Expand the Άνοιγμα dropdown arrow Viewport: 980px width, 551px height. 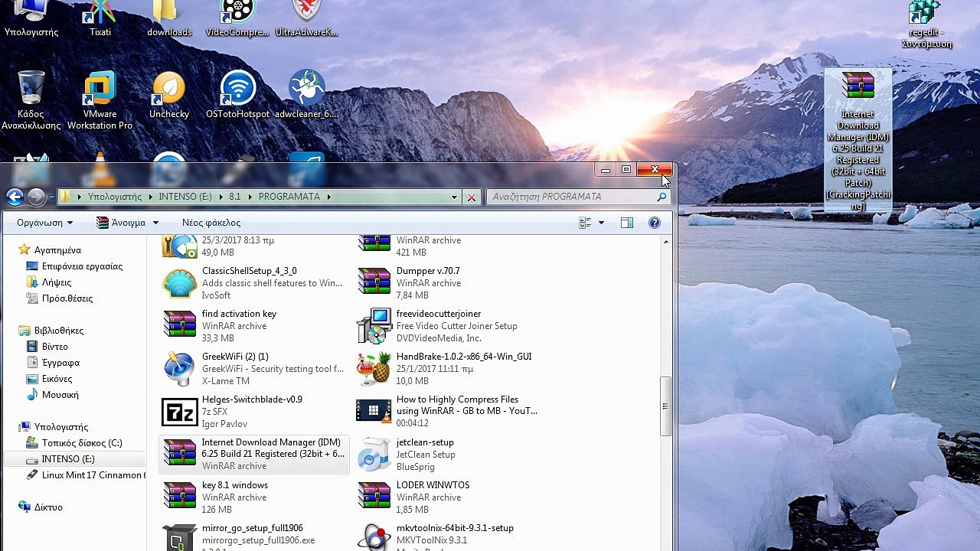[x=155, y=223]
